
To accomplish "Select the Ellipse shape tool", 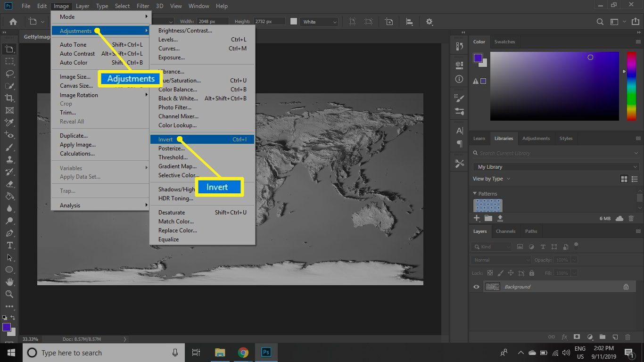I will tap(9, 270).
